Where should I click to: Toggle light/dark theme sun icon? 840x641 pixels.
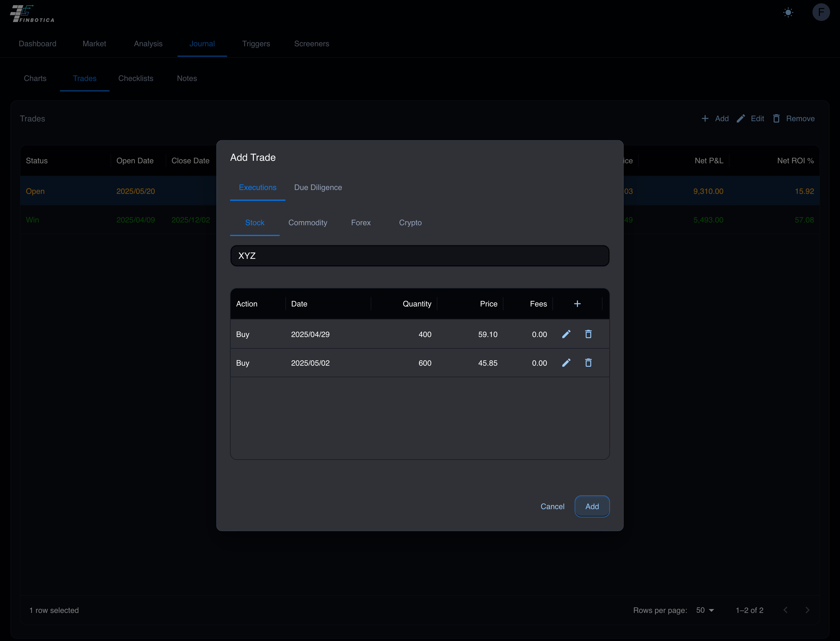[x=788, y=13]
